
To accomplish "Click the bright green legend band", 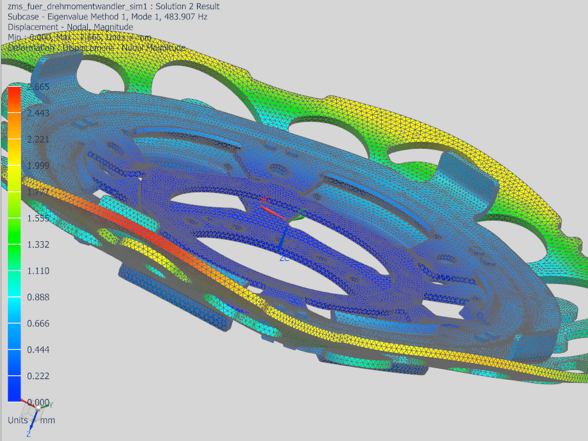I will coord(15,231).
